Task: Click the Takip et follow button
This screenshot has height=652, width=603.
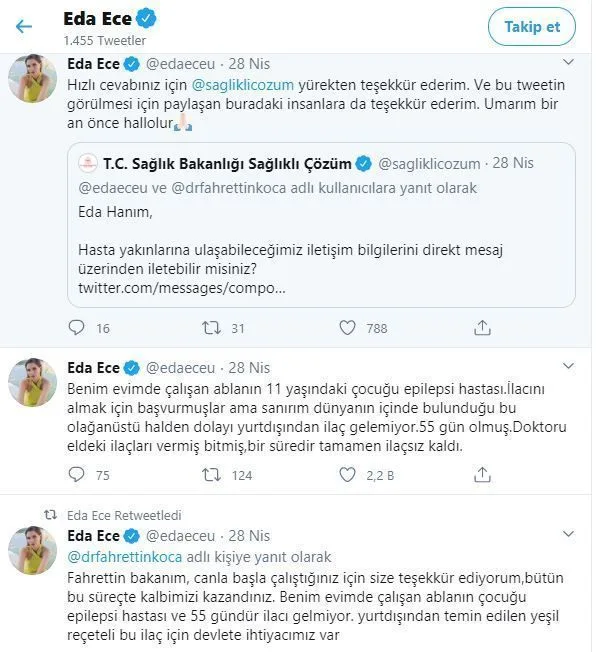Action: (x=532, y=27)
